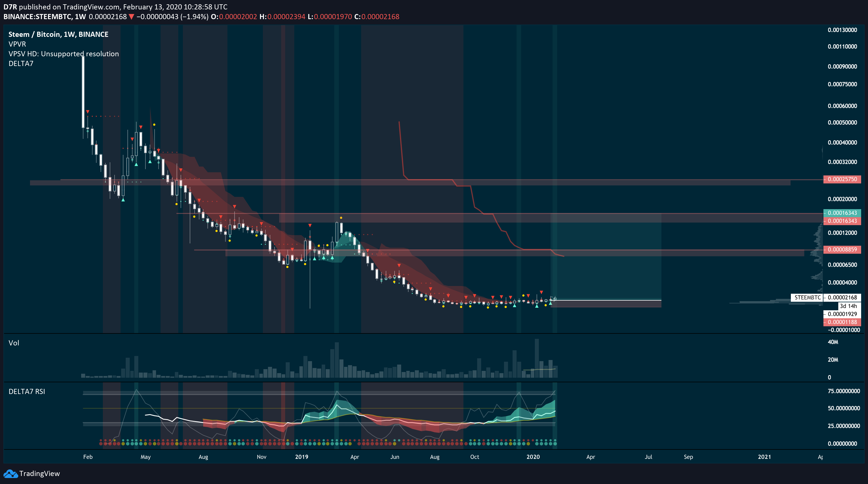868x484 pixels.
Task: Click the green 0.00016343 price label
Action: pos(842,213)
